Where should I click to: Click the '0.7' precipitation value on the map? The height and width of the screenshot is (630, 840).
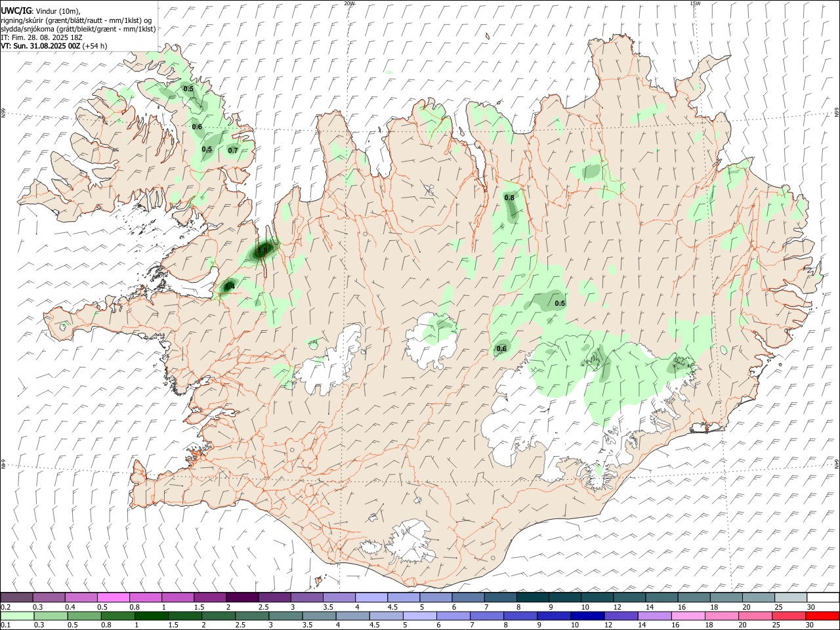pyautogui.click(x=233, y=150)
